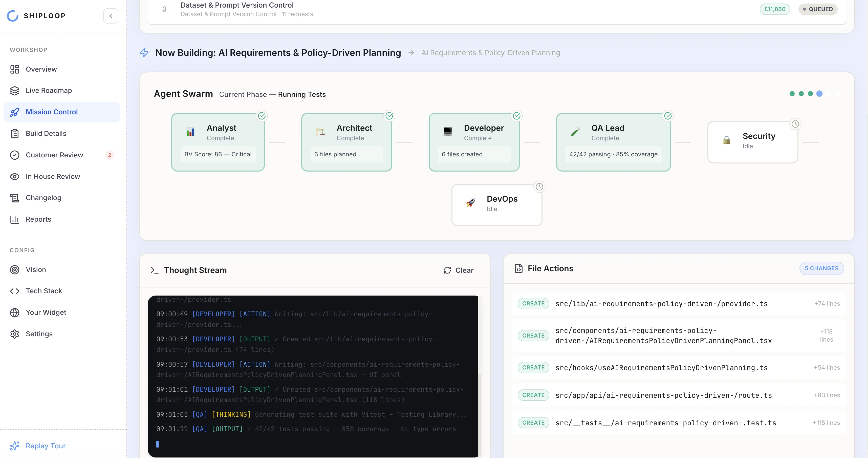Click the Build Details clipboard icon
The image size is (868, 458).
(x=14, y=133)
